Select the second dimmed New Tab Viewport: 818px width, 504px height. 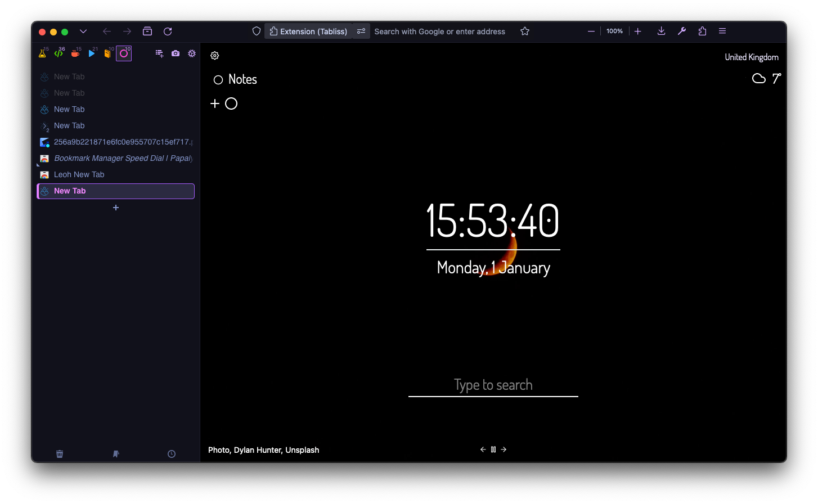click(x=116, y=93)
